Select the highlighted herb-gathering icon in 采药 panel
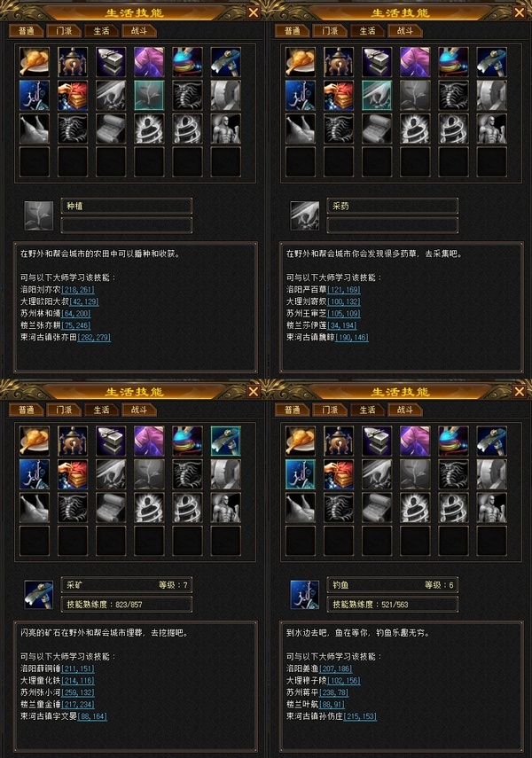Screen dimensions: 532x758 [x=377, y=95]
